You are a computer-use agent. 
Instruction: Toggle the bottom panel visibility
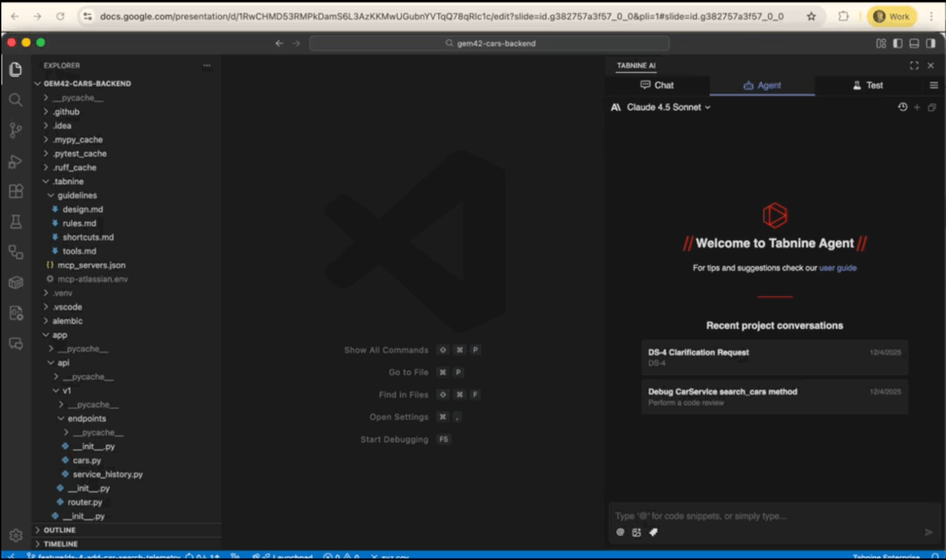914,43
